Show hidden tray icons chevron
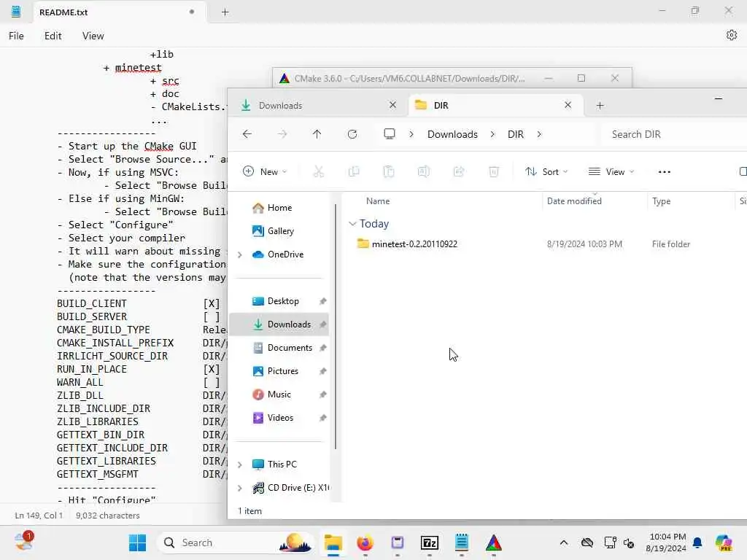747x560 pixels. click(x=564, y=542)
